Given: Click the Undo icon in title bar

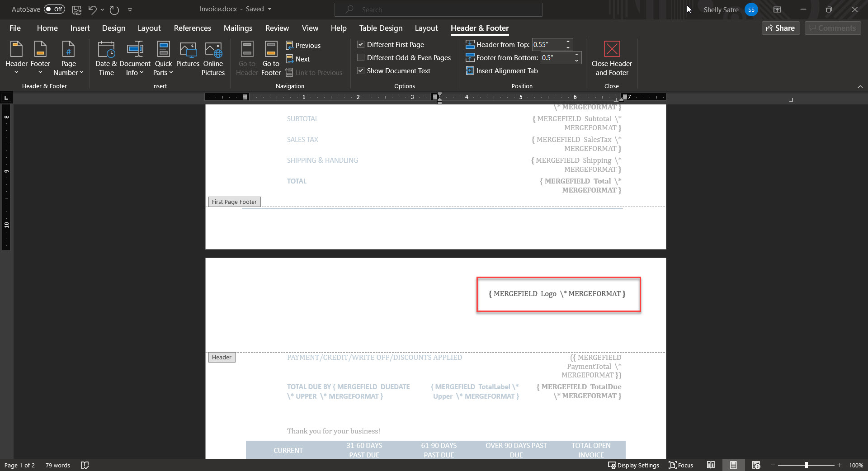Looking at the screenshot, I should point(92,9).
